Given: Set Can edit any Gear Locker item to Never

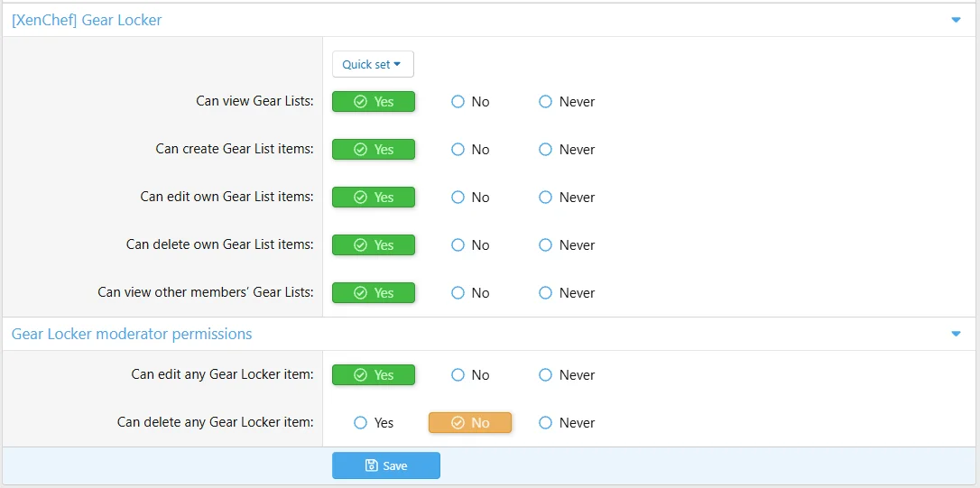Looking at the screenshot, I should pyautogui.click(x=567, y=375).
